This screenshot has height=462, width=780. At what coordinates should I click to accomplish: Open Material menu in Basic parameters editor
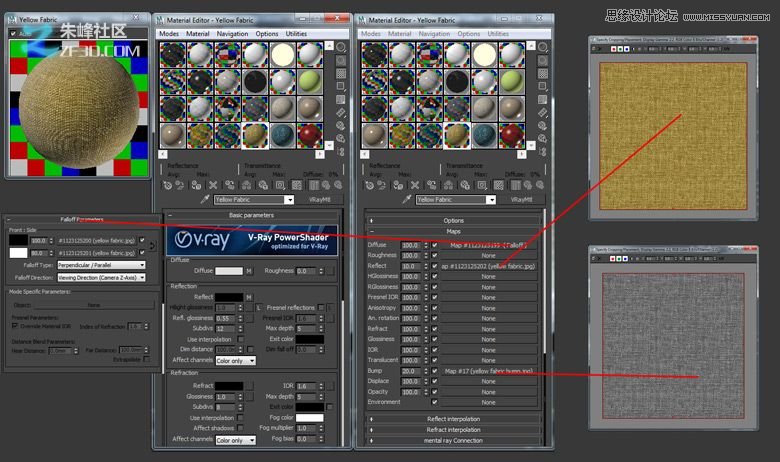[197, 34]
